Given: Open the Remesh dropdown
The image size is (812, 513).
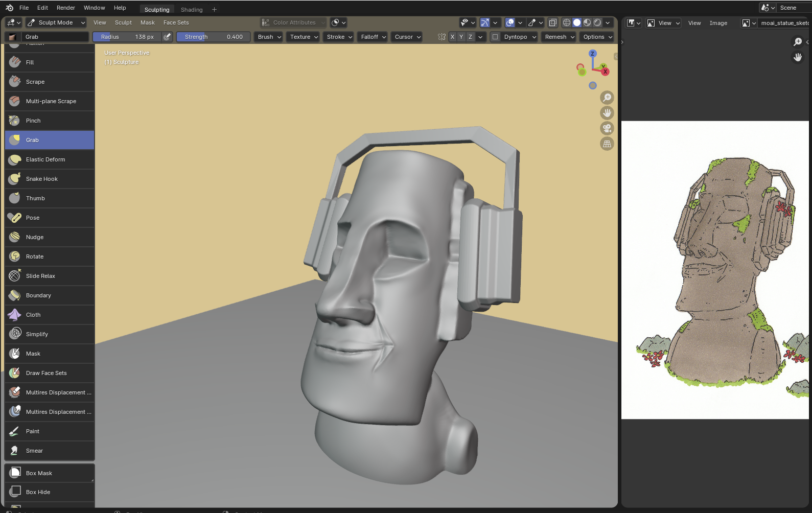Looking at the screenshot, I should coord(559,37).
